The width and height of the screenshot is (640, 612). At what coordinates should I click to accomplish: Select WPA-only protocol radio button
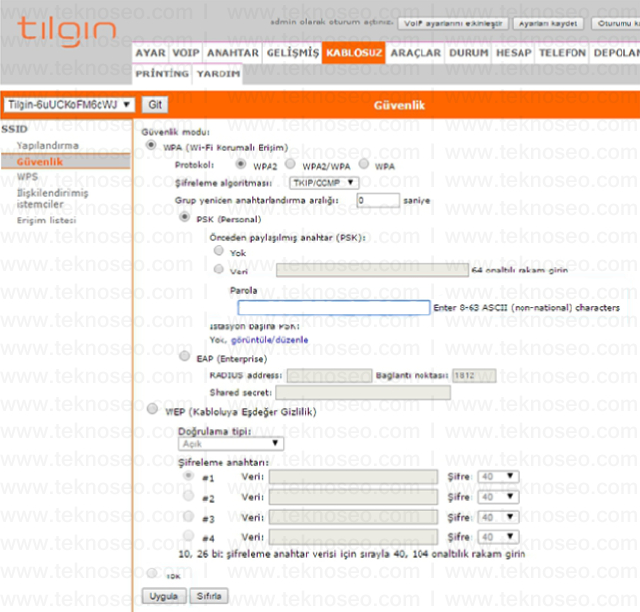point(364,164)
